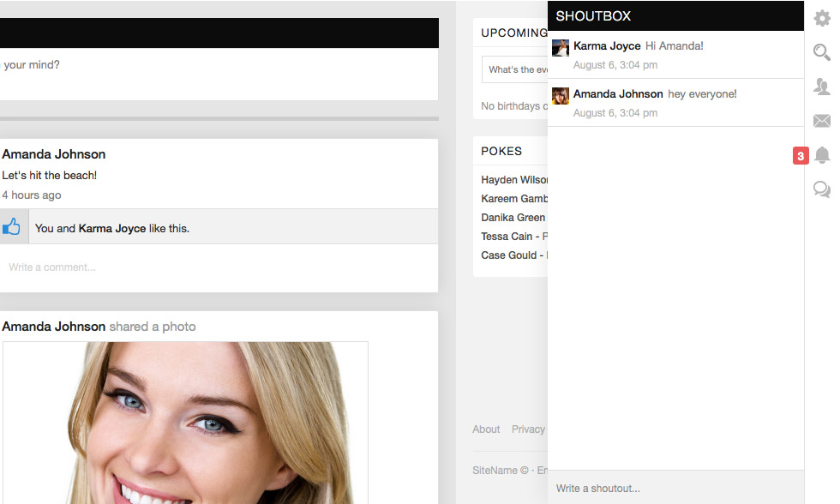Screen dimensions: 840x504
Task: Open Amanda Johnson's beach post author link
Action: coord(54,154)
